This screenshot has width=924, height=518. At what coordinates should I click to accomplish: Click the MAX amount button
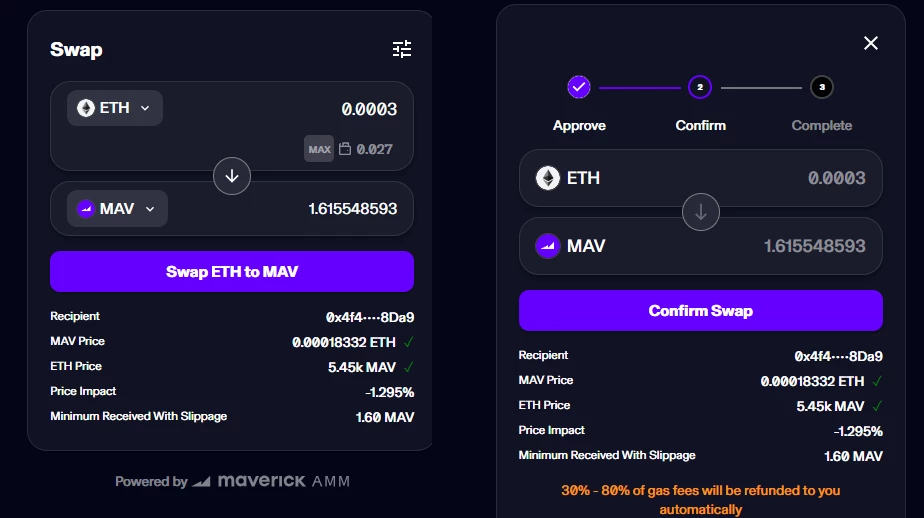(x=319, y=149)
